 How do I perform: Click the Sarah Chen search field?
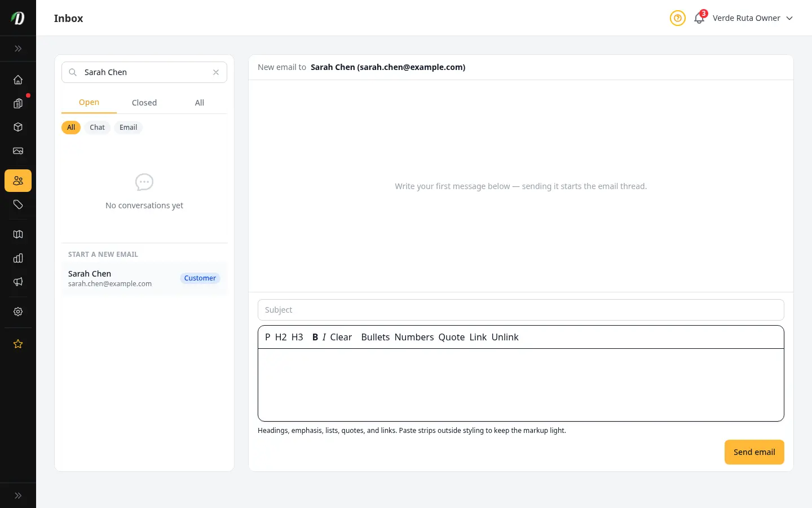144,72
